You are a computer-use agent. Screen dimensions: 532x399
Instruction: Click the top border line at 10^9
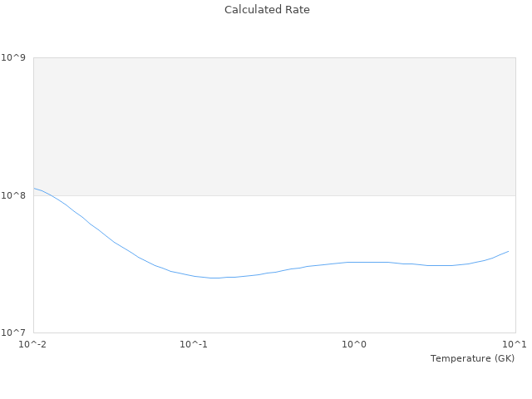pos(274,57)
